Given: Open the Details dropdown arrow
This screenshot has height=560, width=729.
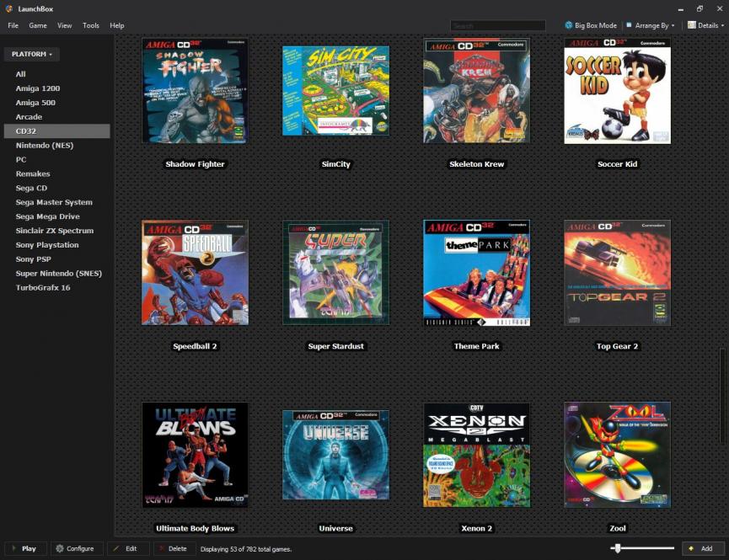Looking at the screenshot, I should tap(722, 26).
